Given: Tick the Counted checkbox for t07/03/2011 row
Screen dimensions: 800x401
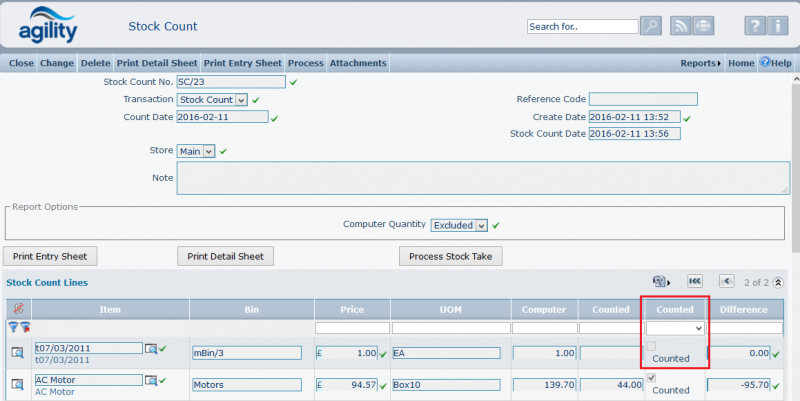Looking at the screenshot, I should pos(652,346).
